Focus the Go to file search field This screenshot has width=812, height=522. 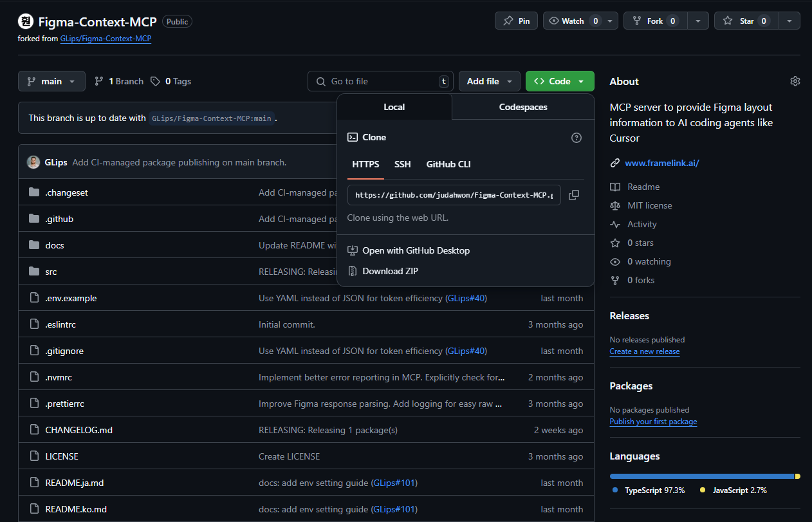(380, 81)
